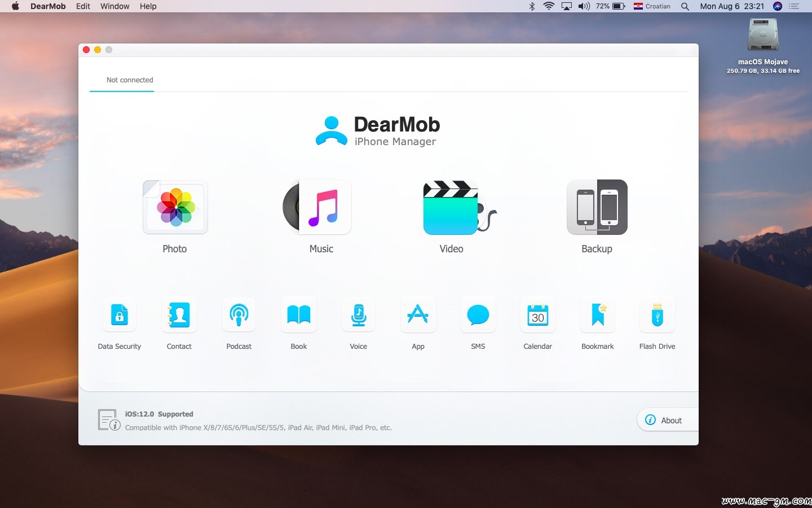Image resolution: width=812 pixels, height=508 pixels.
Task: Open Spotlight search magnifier
Action: coord(685,6)
